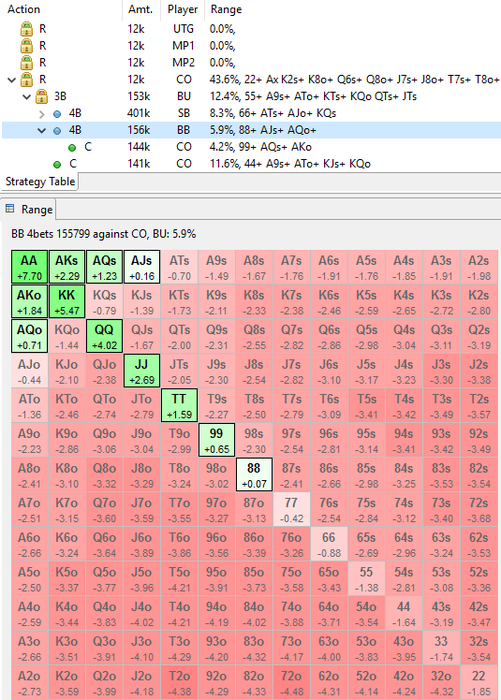Click the 44 -1.64 cell
Image resolution: width=501 pixels, height=700 pixels.
(x=404, y=613)
